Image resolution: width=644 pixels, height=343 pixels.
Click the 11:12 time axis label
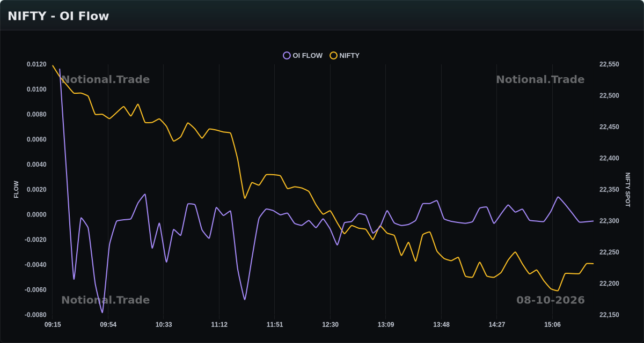click(x=219, y=325)
